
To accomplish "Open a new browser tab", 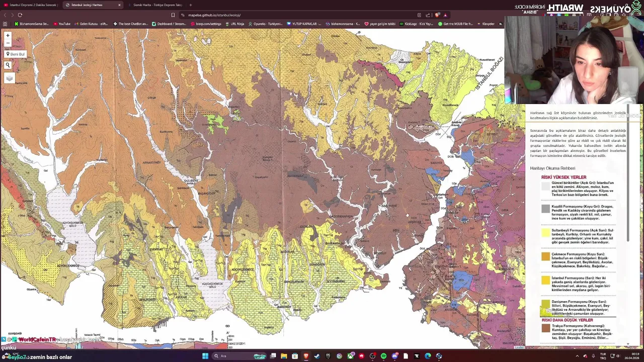I will pyautogui.click(x=190, y=5).
